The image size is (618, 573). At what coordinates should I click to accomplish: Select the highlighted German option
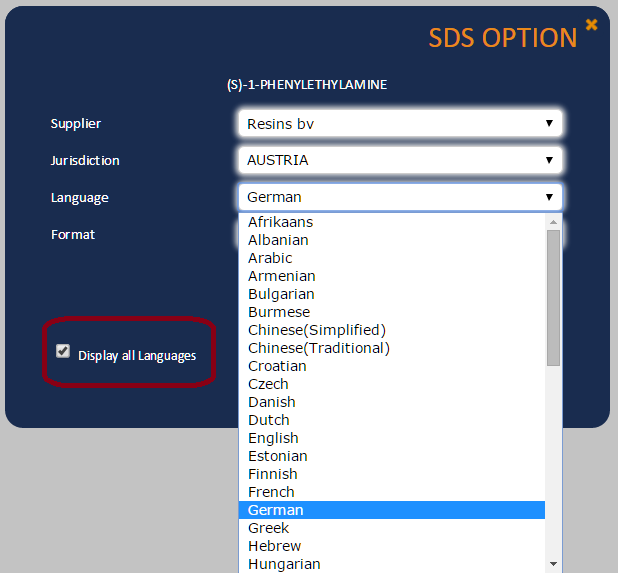click(x=392, y=510)
